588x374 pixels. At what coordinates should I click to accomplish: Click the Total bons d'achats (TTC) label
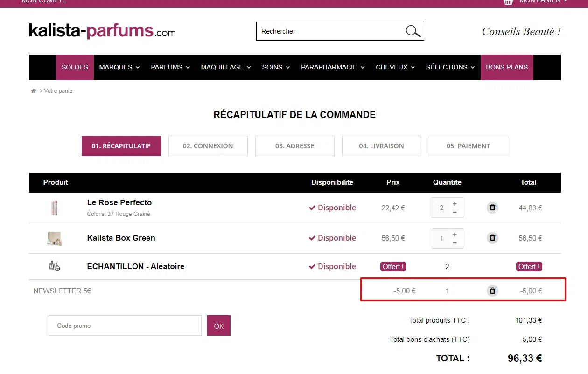pos(430,339)
